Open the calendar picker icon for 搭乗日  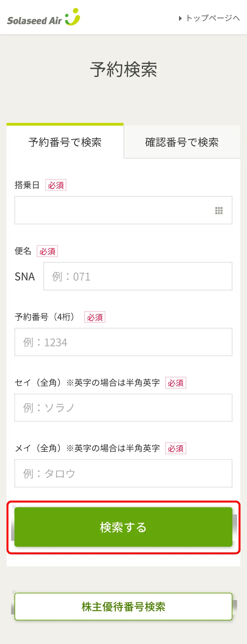pos(219,210)
